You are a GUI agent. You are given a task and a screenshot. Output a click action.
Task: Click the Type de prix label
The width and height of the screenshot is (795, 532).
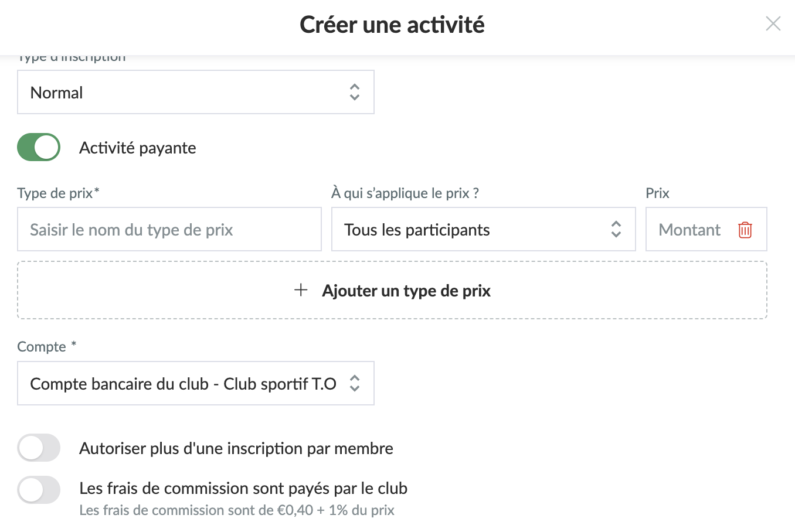(55, 193)
